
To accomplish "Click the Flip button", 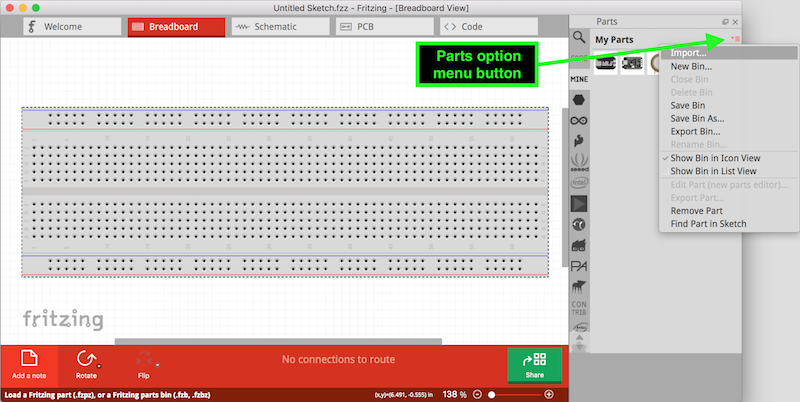I will (x=144, y=364).
